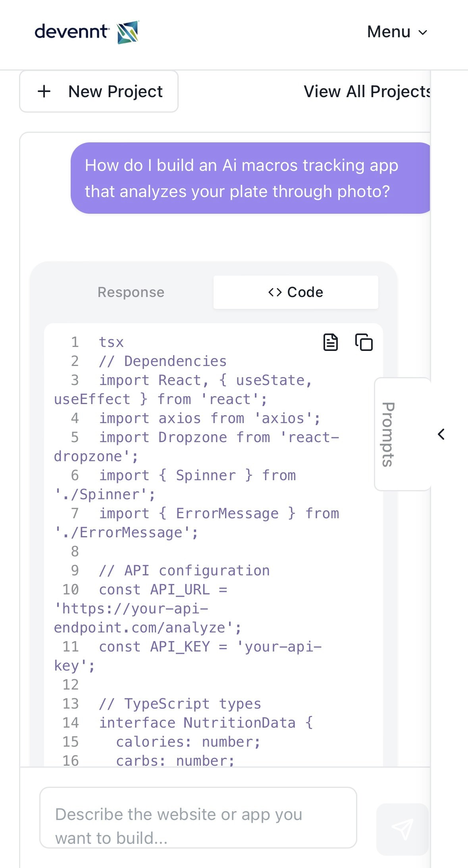Start a New Project

point(99,92)
